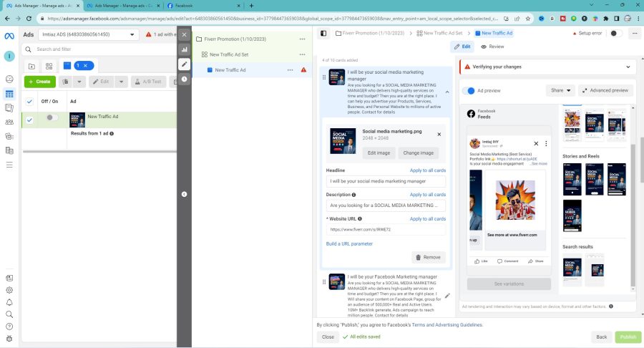Open Advanced preview
Viewport: 644px width, 348px height.
[606, 90]
